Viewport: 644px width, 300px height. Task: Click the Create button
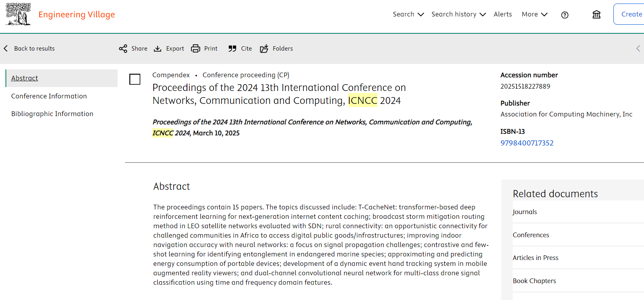(x=631, y=15)
